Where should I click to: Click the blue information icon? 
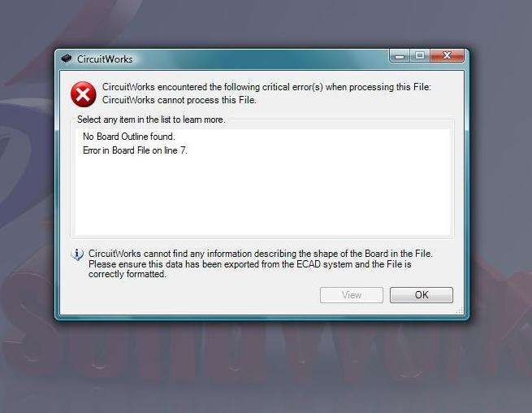(77, 254)
